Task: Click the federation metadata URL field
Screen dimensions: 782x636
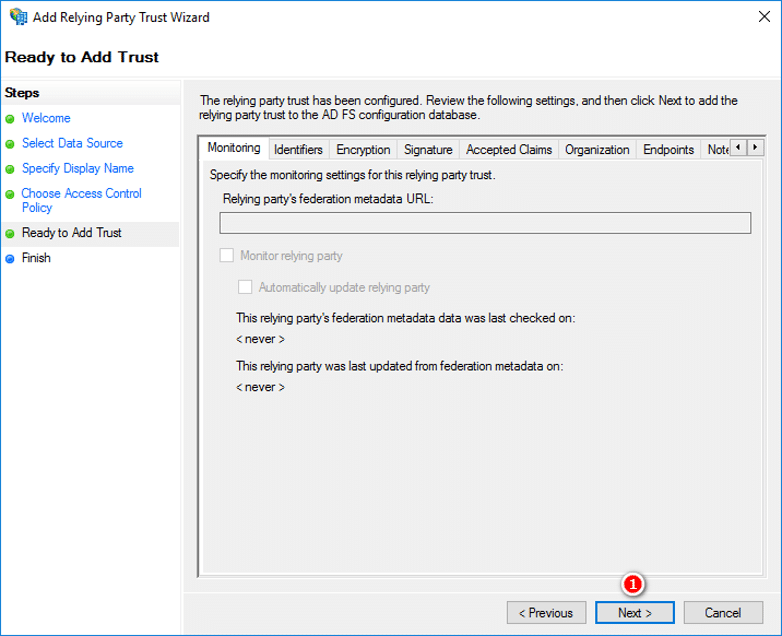Action: click(485, 223)
